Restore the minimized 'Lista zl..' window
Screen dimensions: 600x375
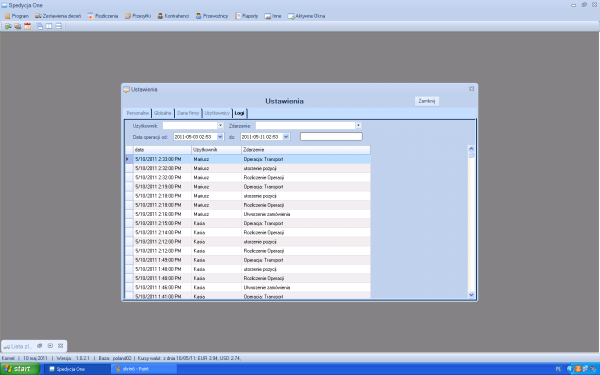[x=39, y=346]
